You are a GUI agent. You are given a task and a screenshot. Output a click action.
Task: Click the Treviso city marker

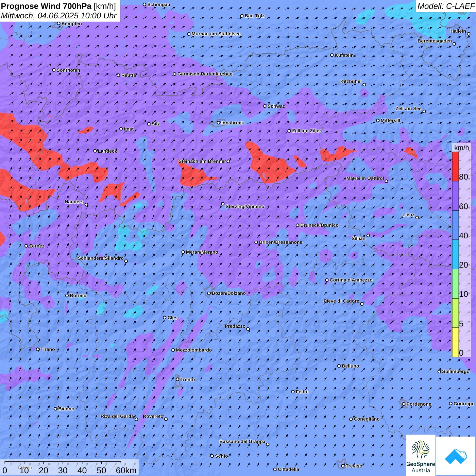(x=343, y=466)
